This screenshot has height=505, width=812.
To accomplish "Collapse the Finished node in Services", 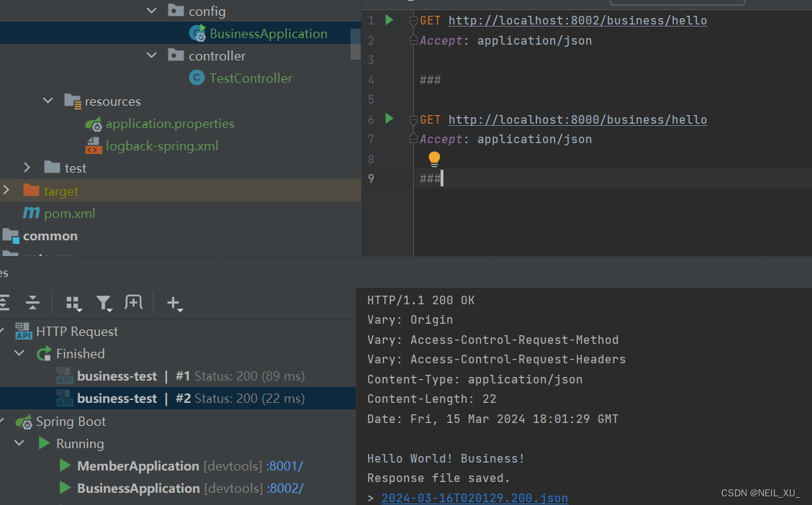I will point(19,353).
